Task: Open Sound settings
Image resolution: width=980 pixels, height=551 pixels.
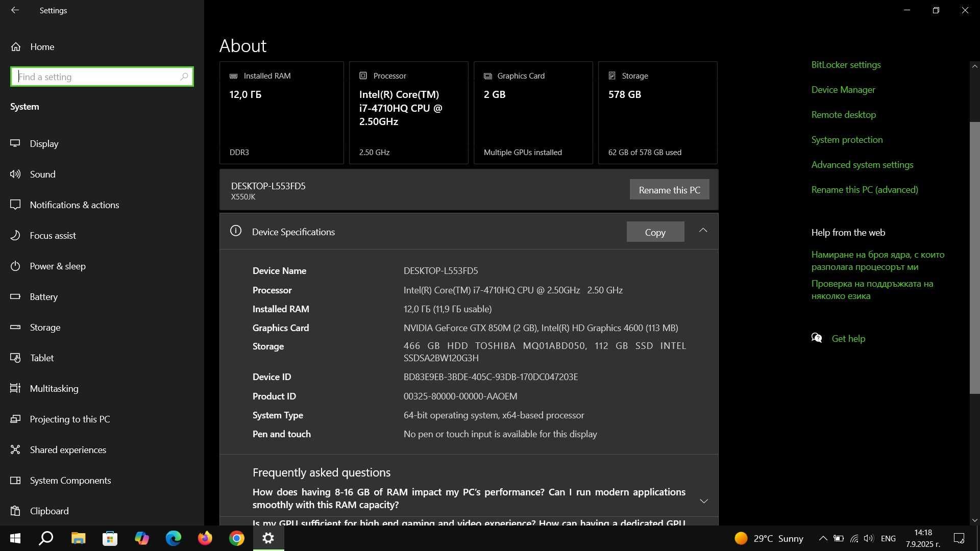Action: pos(102,174)
